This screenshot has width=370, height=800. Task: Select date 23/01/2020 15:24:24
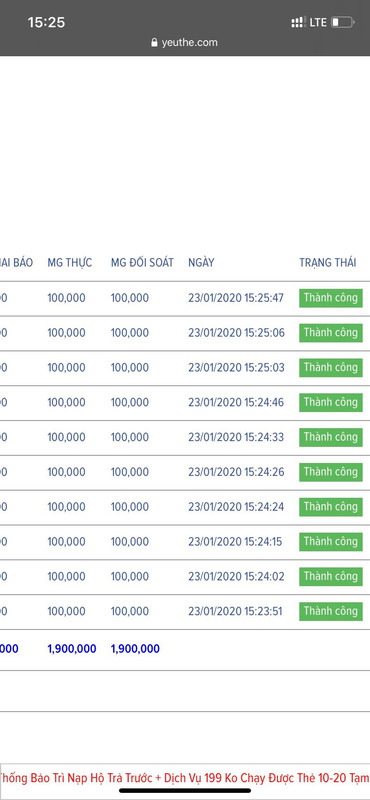[x=236, y=507]
